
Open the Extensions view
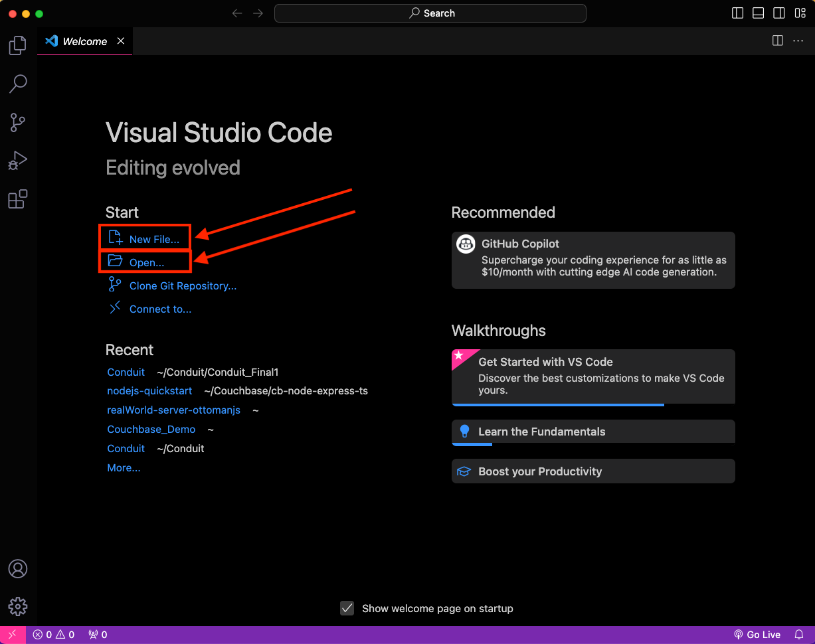(17, 199)
